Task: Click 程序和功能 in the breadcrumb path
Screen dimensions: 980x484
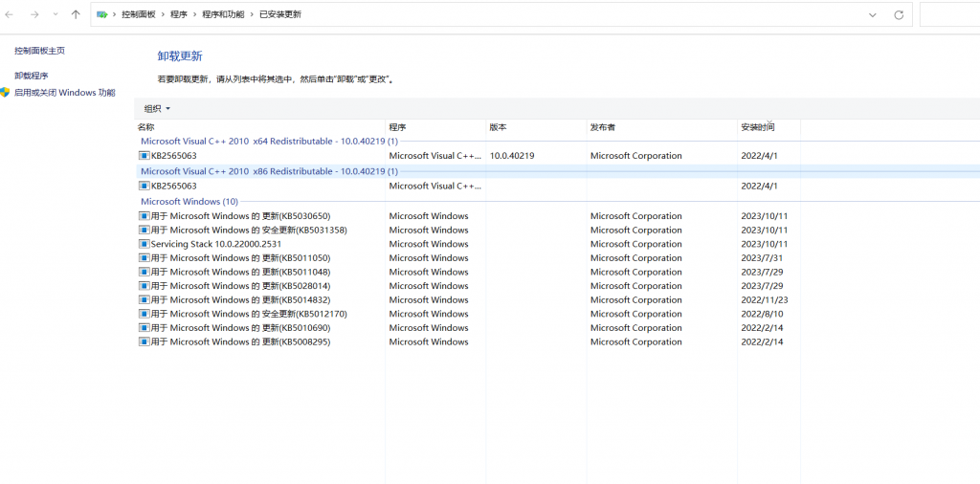Action: [222, 15]
